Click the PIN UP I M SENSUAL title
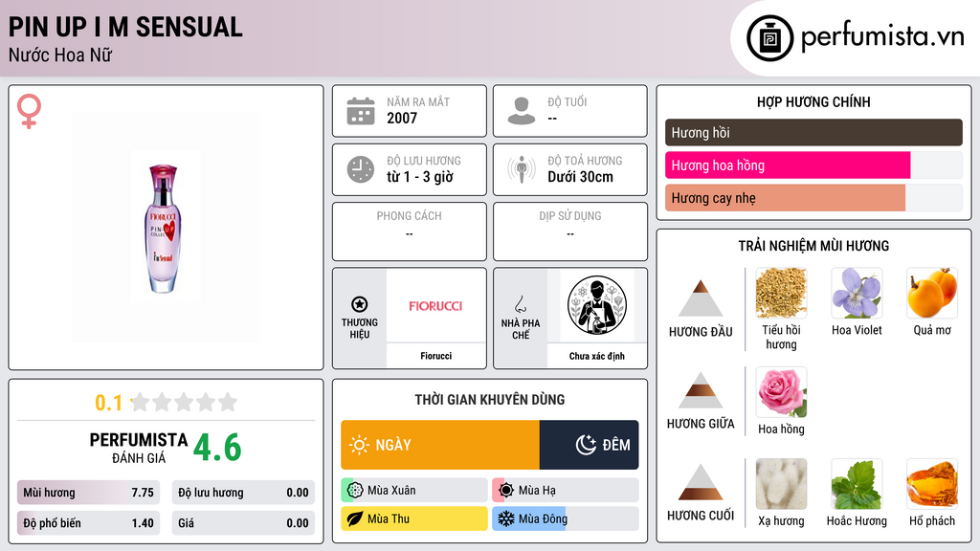Image resolution: width=980 pixels, height=551 pixels. point(125,27)
